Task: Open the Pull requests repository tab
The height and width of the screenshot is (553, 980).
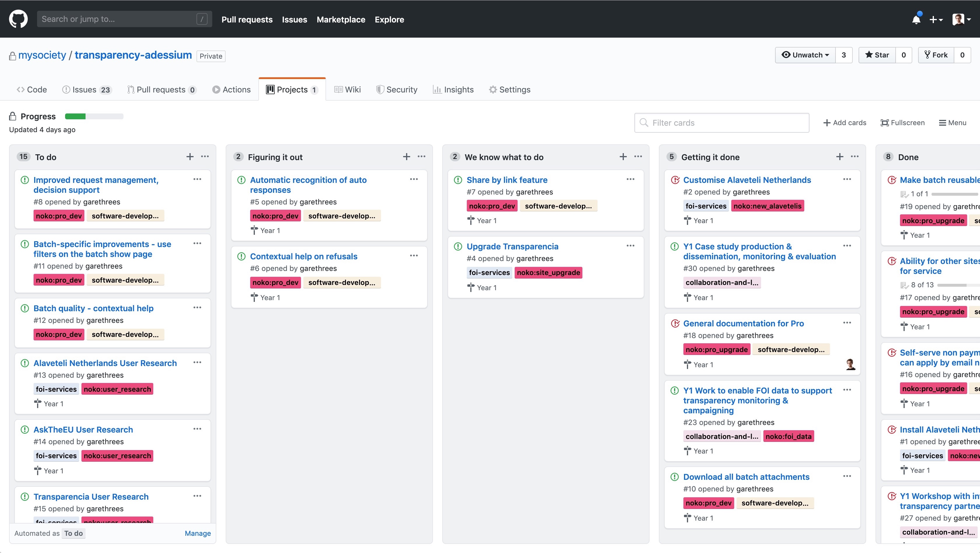Action: click(162, 90)
